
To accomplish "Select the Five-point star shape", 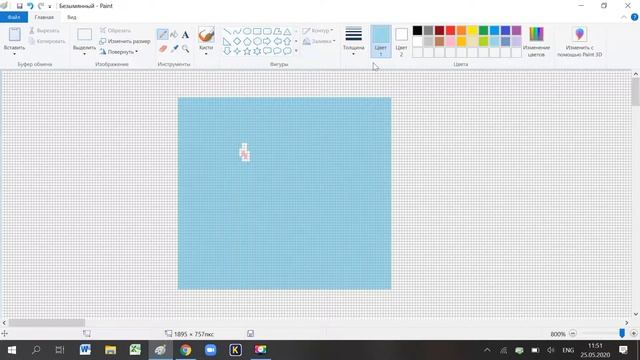I will click(247, 51).
